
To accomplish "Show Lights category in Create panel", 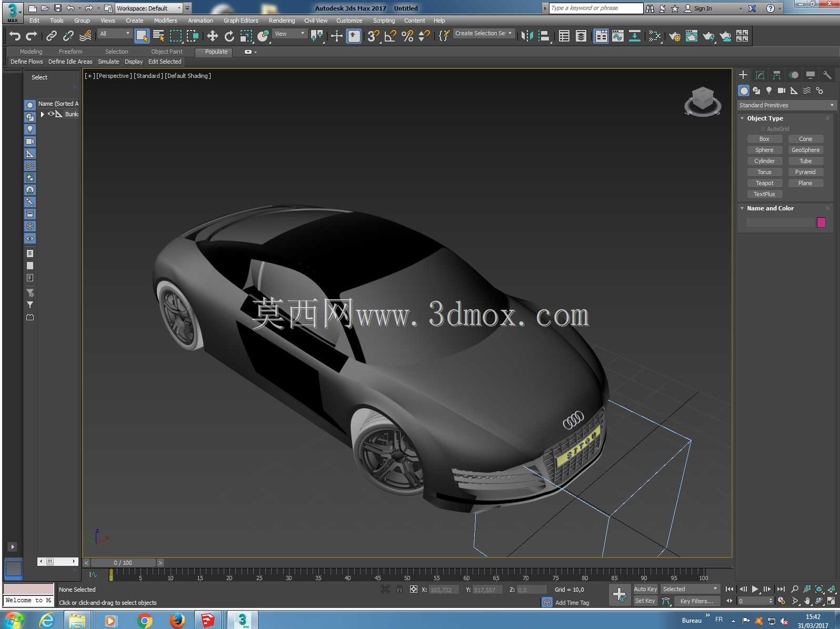I will (x=769, y=90).
